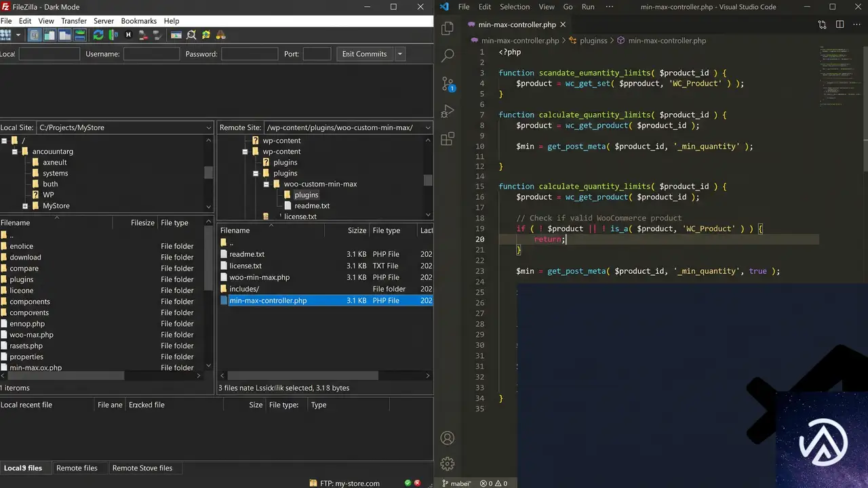868x488 pixels.
Task: Toggle the transfer queue view button
Action: [80, 35]
